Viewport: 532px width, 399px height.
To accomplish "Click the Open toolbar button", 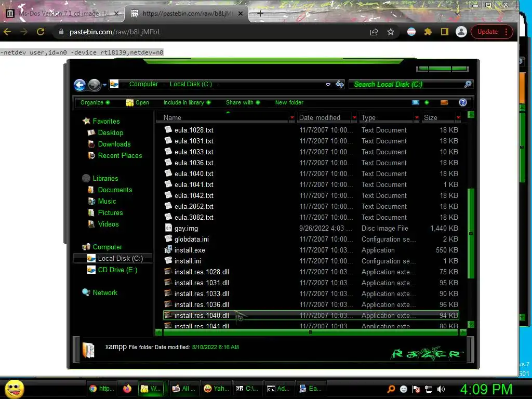I will click(137, 102).
